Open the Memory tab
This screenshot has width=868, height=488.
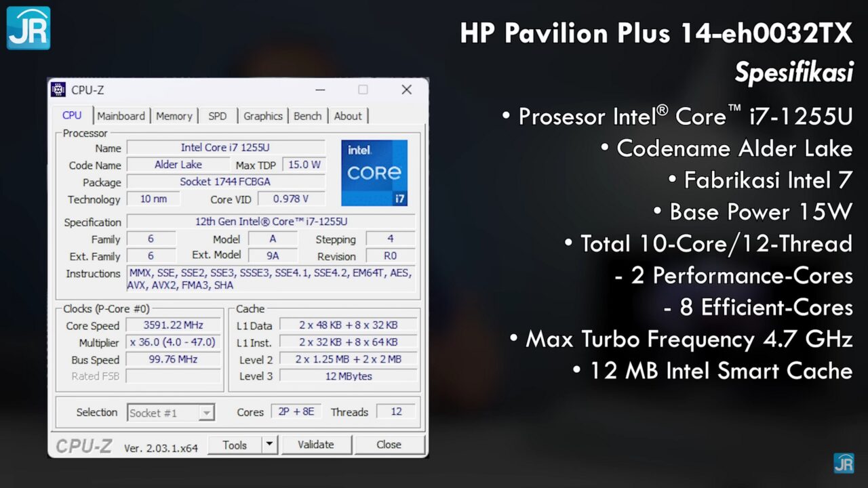click(x=174, y=116)
